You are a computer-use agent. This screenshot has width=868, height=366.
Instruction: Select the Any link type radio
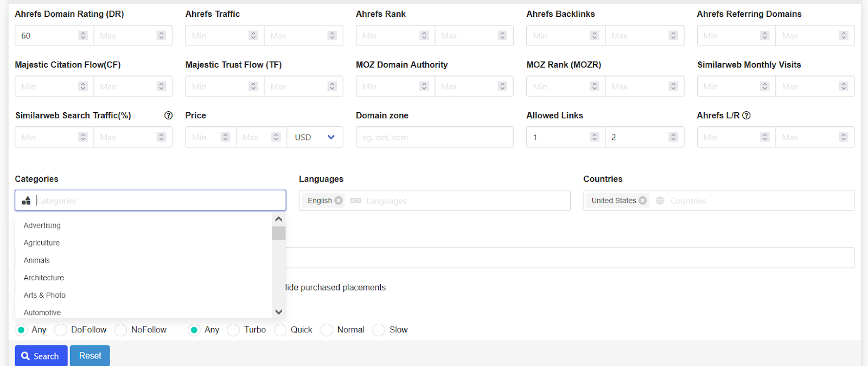click(x=21, y=330)
